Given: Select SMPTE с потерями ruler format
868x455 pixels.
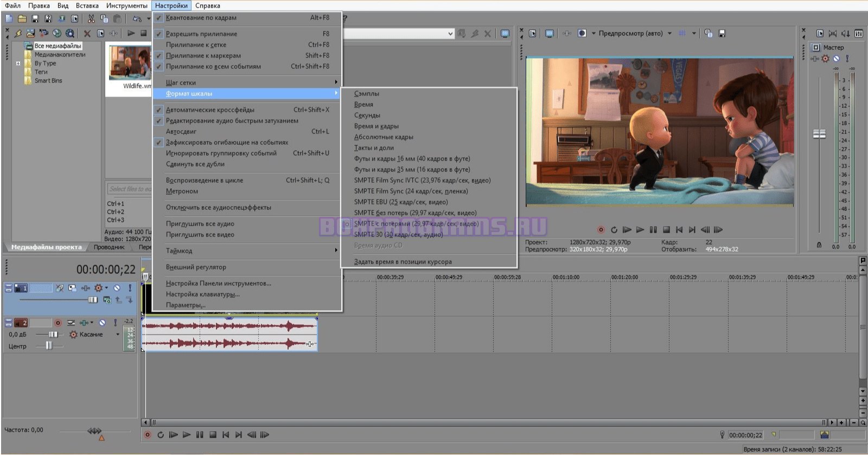Looking at the screenshot, I should [429, 223].
